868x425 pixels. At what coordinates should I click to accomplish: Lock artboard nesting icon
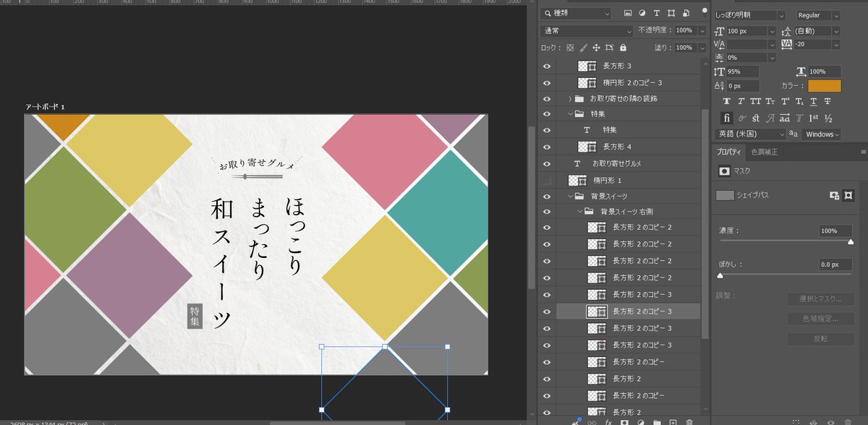tap(609, 48)
